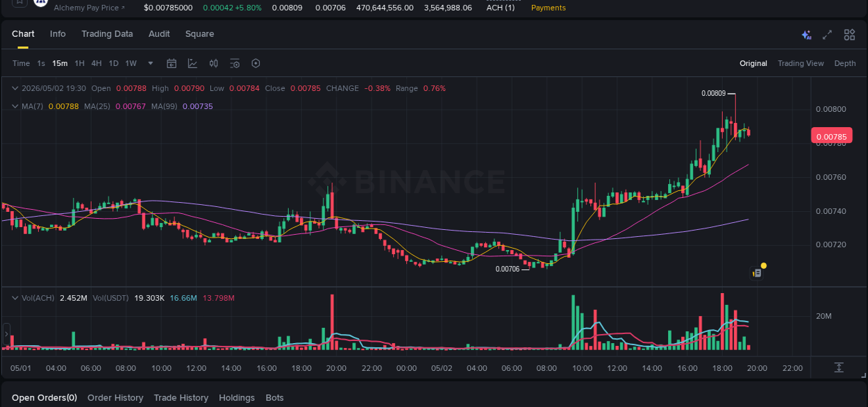Click the 470,644,556.00 volume value

(x=385, y=8)
